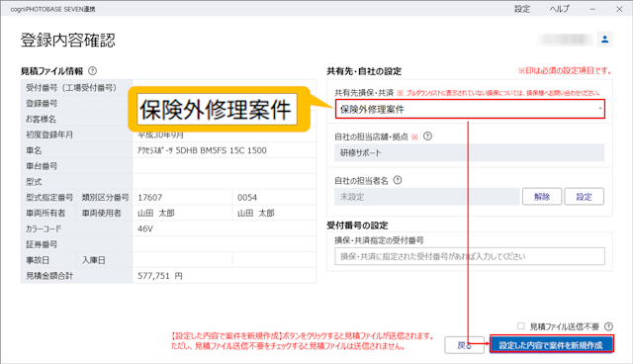This screenshot has width=633, height=364.
Task: Click the 見積金額合計 label
Action: 49,276
